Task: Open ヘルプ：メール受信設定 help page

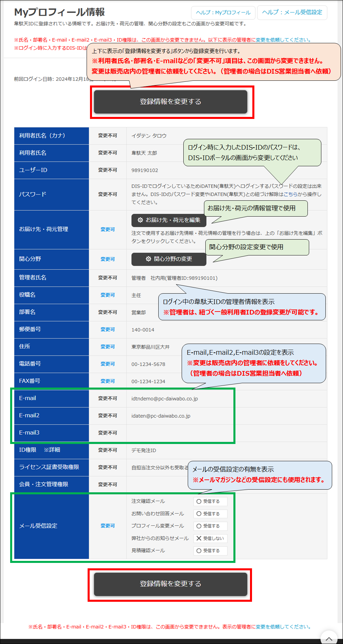Action: (292, 13)
